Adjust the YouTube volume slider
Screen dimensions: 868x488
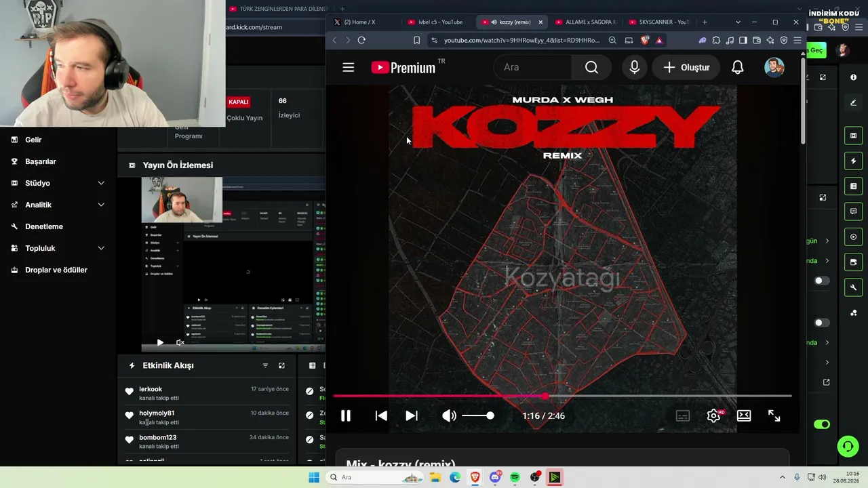(x=478, y=415)
